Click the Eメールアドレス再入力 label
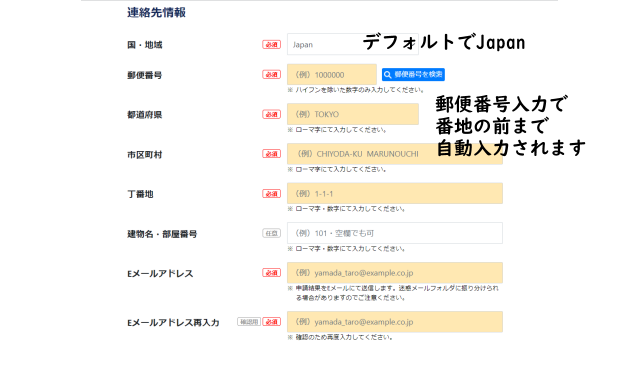 coord(173,323)
